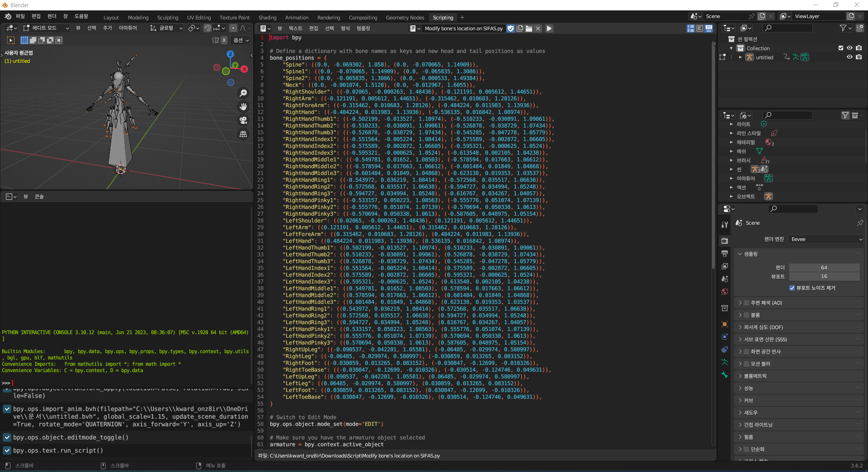Image resolution: width=868 pixels, height=472 pixels.
Task: Unlink the text data-block with X button
Action: pos(538,28)
